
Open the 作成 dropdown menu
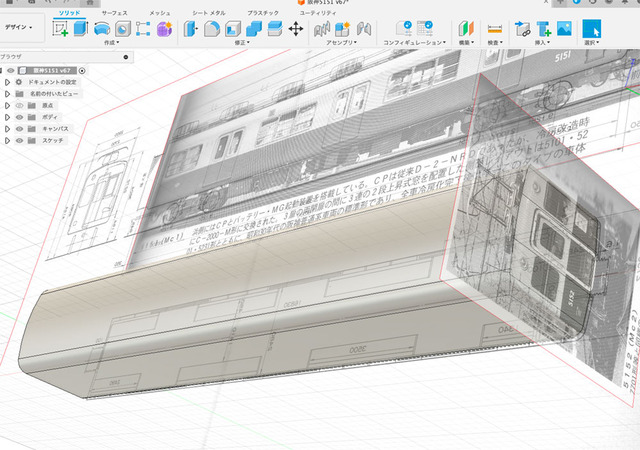tap(111, 42)
